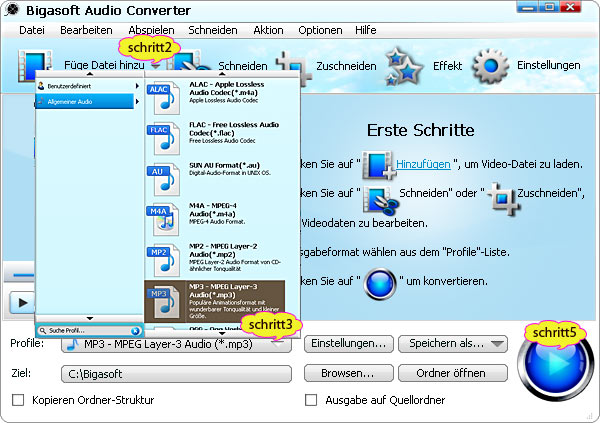Play preview with the play button
Image resolution: width=600 pixels, height=423 pixels.
(22, 303)
